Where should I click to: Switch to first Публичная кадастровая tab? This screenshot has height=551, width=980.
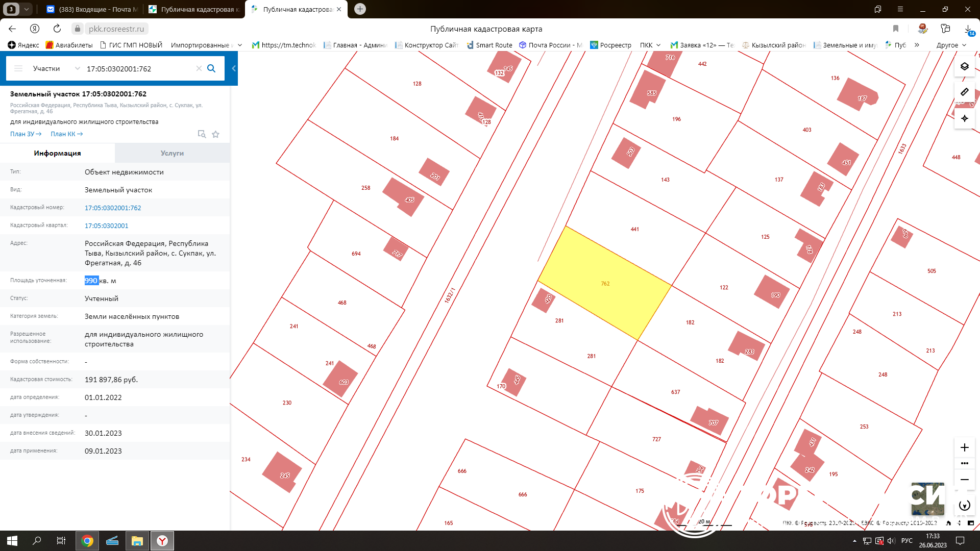click(x=194, y=9)
